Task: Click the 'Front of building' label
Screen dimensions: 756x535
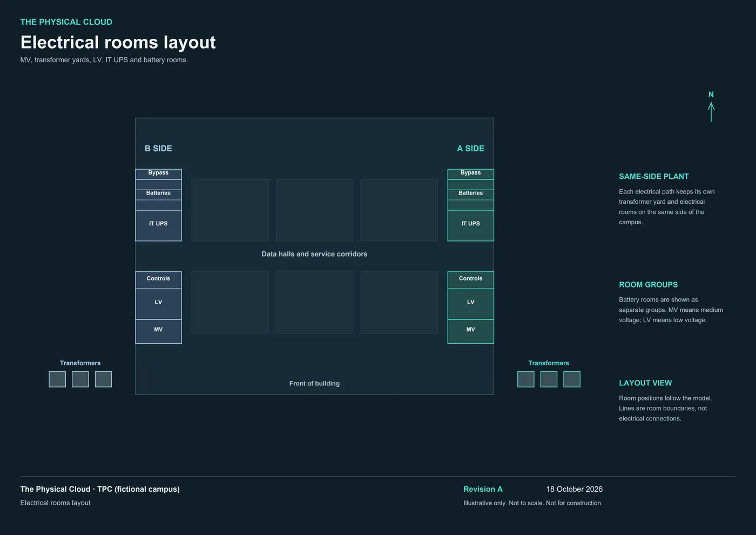Action: [x=314, y=384]
